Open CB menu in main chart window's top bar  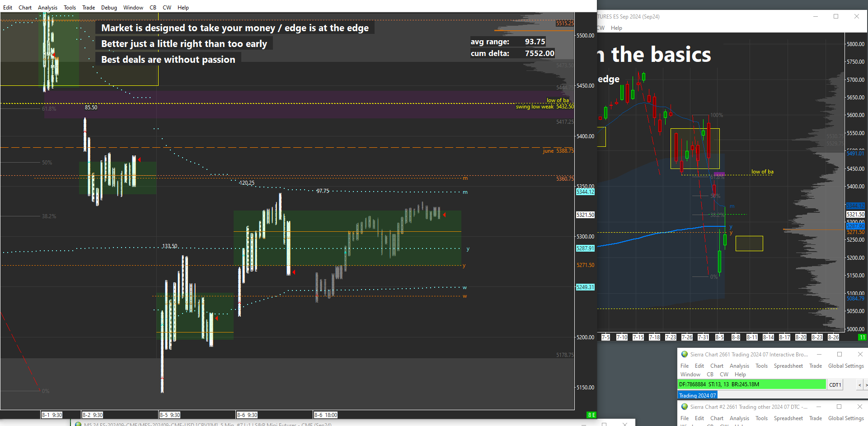tap(153, 8)
